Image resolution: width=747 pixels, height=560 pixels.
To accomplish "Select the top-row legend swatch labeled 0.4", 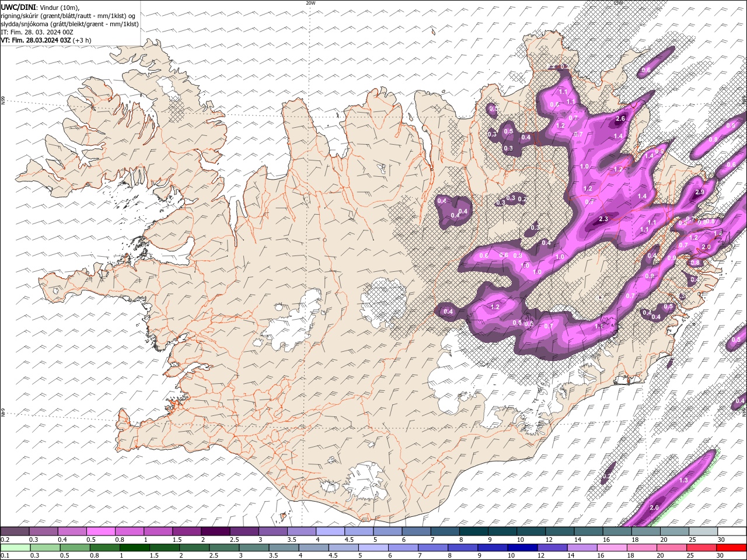I will click(x=72, y=531).
